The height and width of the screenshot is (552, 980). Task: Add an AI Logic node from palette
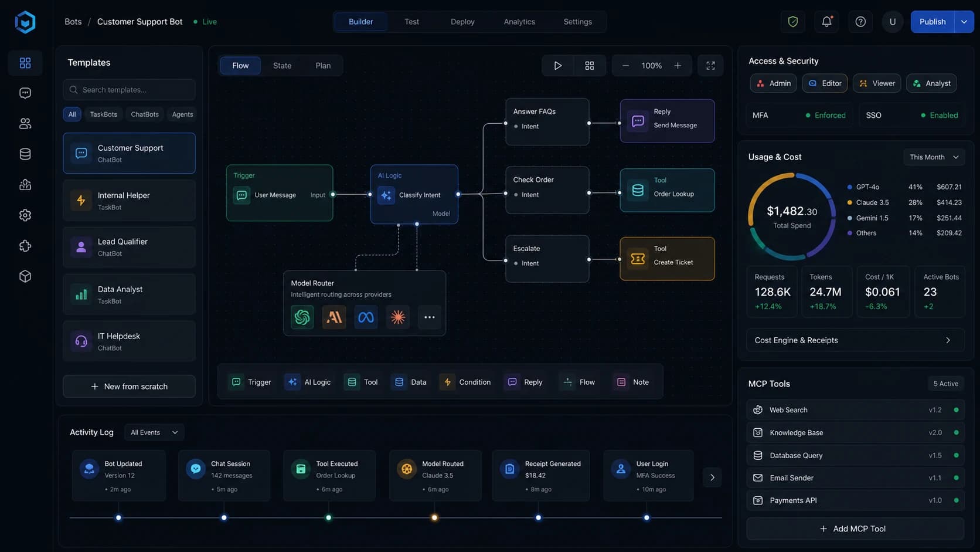(308, 382)
